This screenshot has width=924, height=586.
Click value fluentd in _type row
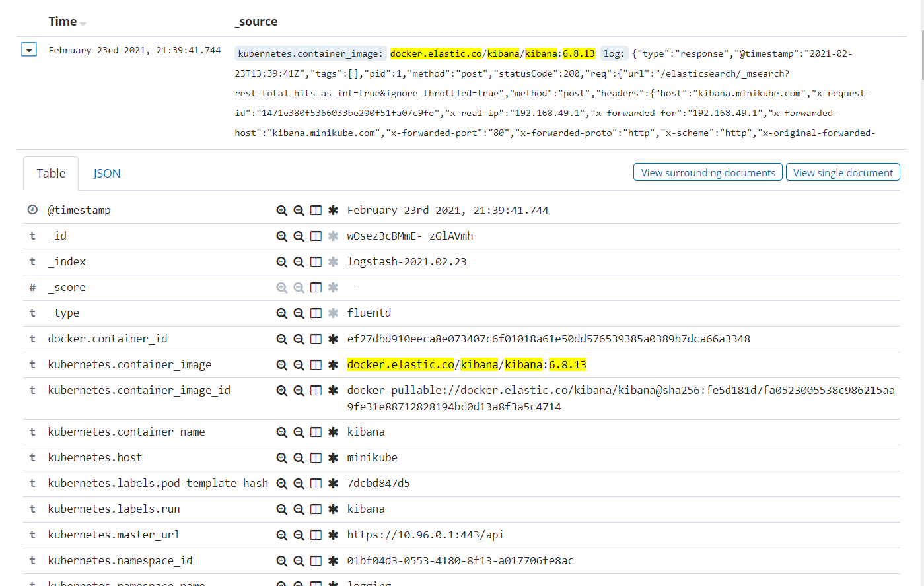(x=369, y=313)
